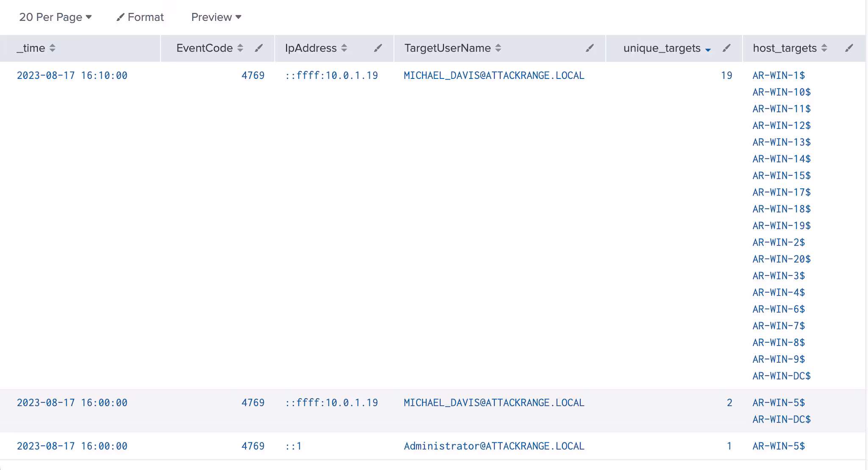The image size is (868, 470).
Task: Toggle sort arrows on TargetUserName column
Action: click(498, 48)
